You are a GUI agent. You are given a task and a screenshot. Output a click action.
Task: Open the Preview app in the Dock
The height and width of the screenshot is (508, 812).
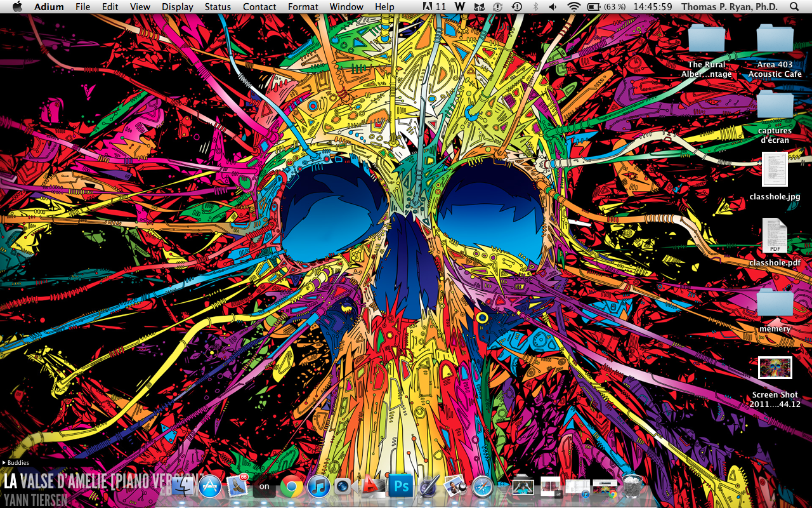point(455,487)
